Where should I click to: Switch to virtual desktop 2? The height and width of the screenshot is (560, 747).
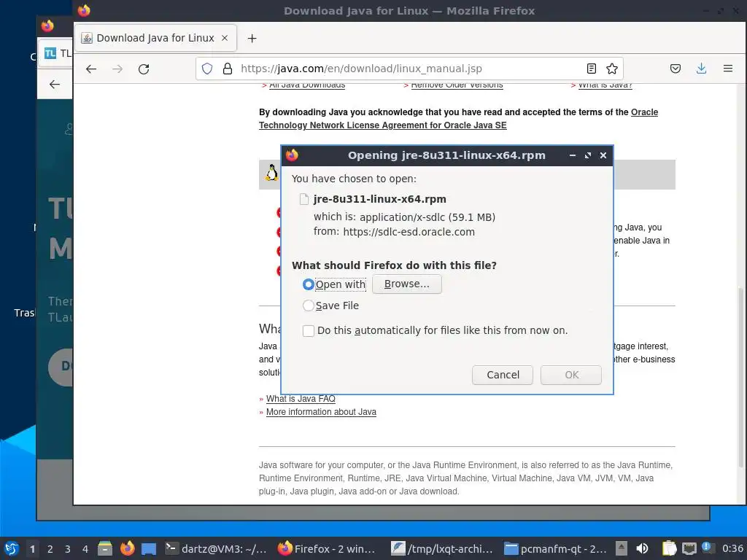(50, 549)
